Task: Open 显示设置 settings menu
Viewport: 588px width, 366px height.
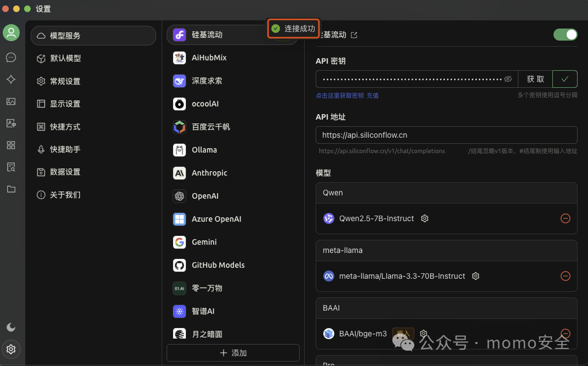Action: point(93,104)
